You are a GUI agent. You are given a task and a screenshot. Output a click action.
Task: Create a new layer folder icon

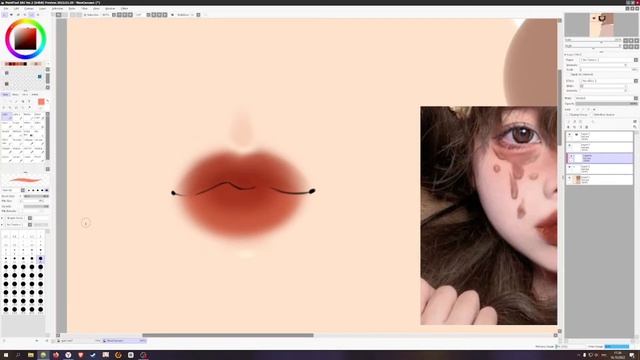click(580, 122)
